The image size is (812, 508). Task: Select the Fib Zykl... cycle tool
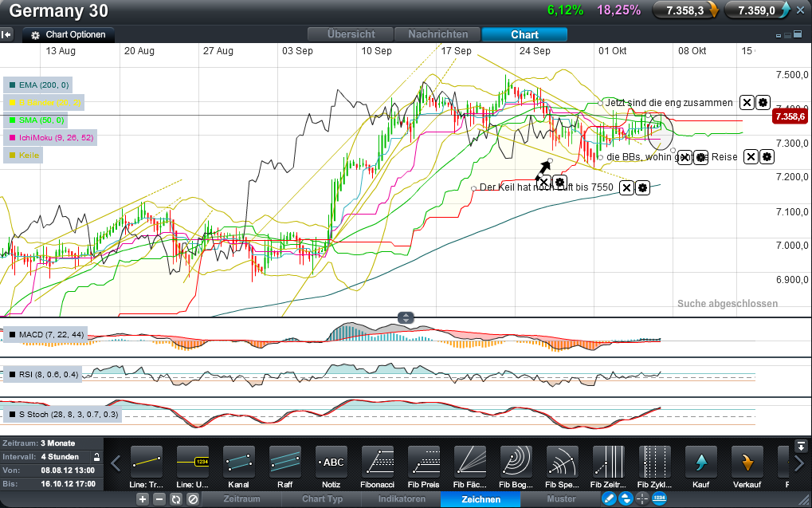tap(654, 462)
